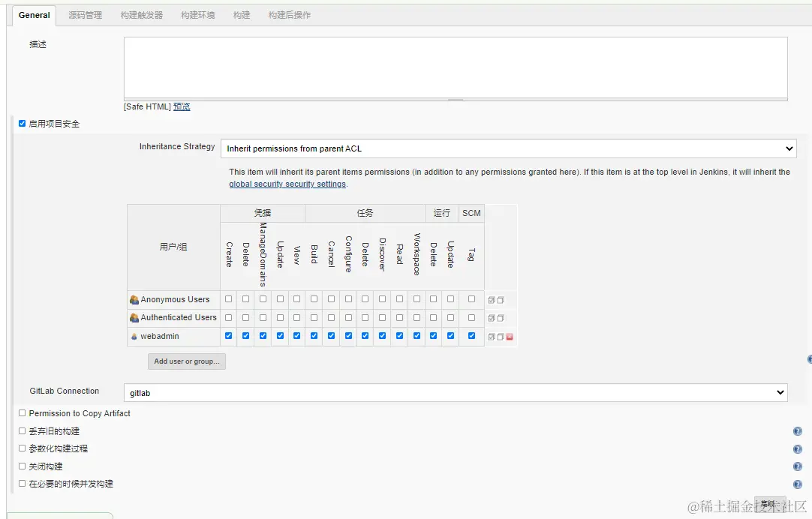
Task: Open the 预览 preview link
Action: tap(182, 106)
